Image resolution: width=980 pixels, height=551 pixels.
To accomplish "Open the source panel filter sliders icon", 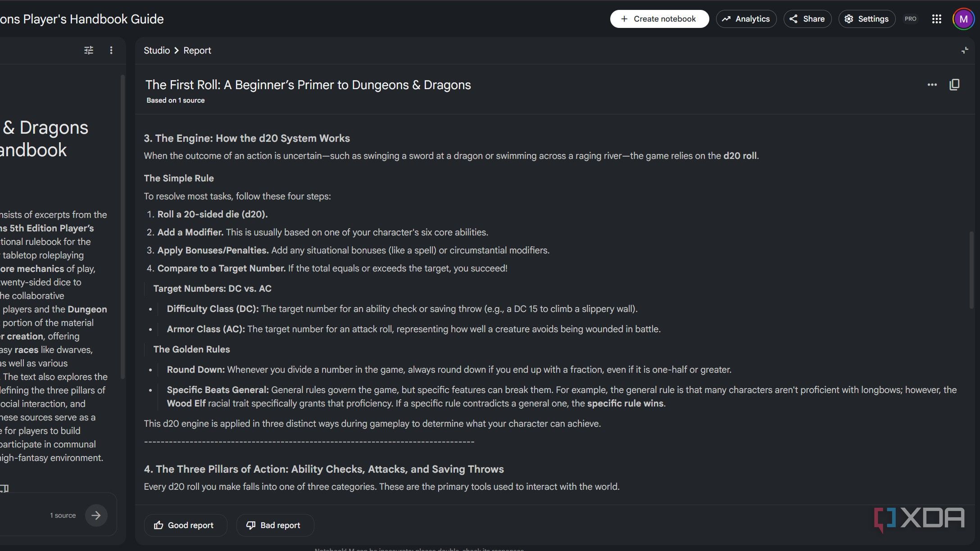I will (89, 50).
